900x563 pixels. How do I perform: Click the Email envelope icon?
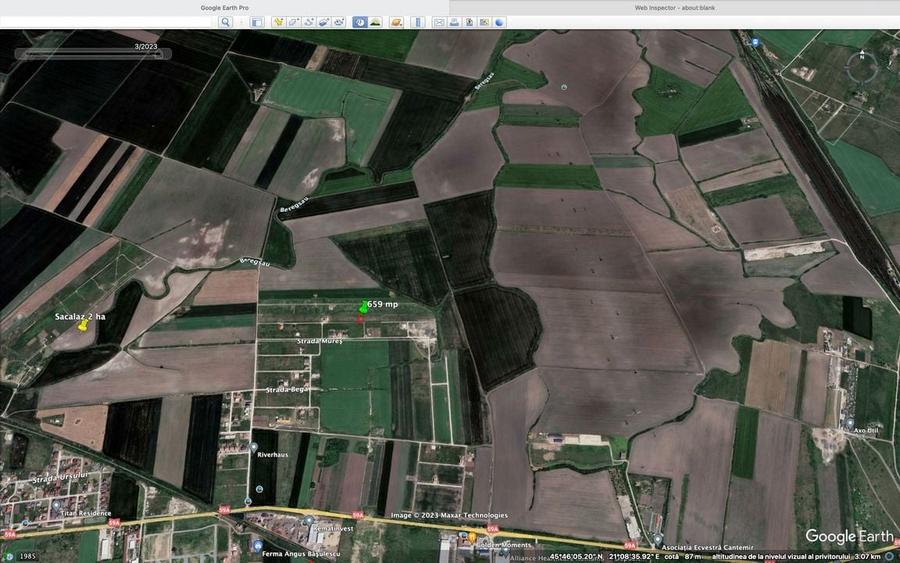pos(439,22)
